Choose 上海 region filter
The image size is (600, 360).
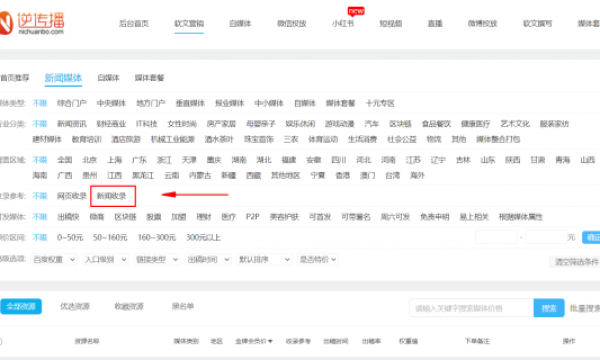pyautogui.click(x=114, y=160)
